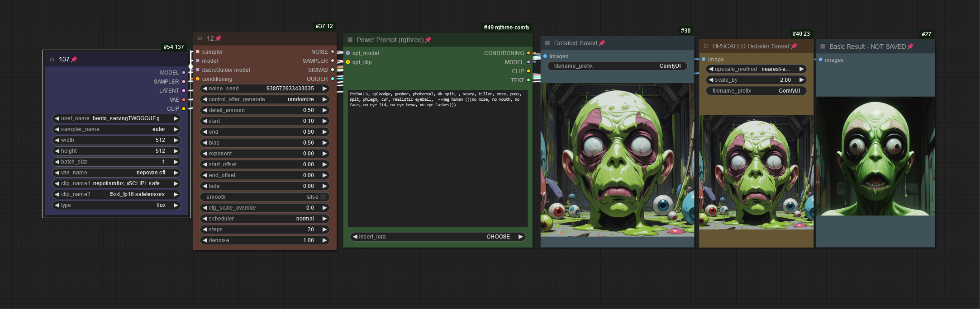Click the Power Prompt pin icon

click(428, 40)
